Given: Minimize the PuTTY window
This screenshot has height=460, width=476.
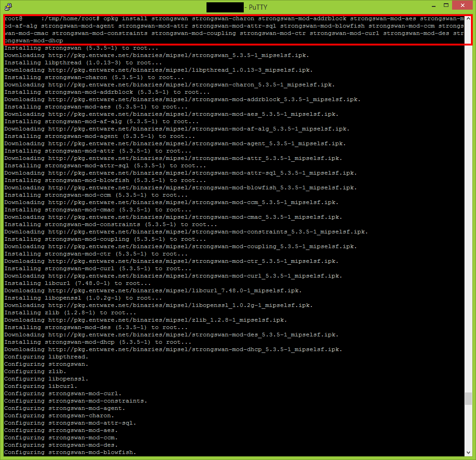Looking at the screenshot, I should pos(434,6).
